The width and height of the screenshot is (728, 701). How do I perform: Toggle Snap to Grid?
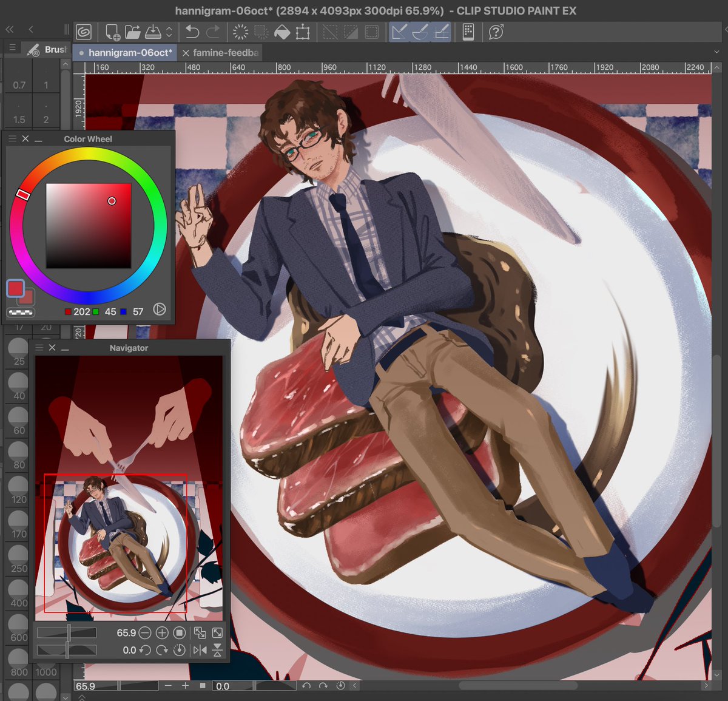coord(441,32)
